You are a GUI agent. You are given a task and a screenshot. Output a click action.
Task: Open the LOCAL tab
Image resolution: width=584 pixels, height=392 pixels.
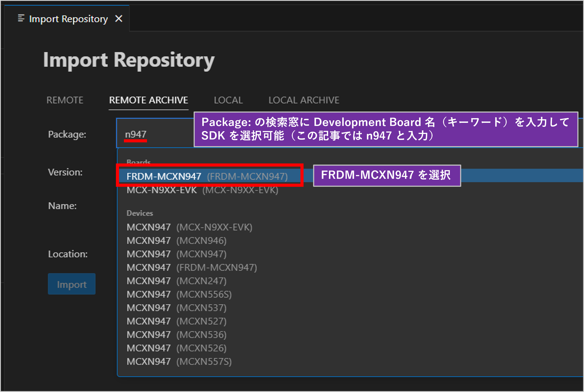point(228,100)
